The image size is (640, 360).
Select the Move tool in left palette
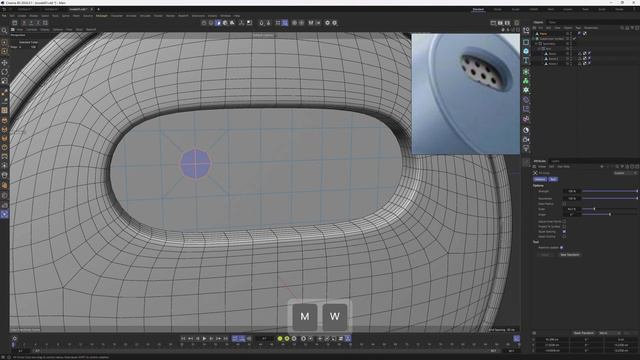pos(4,62)
